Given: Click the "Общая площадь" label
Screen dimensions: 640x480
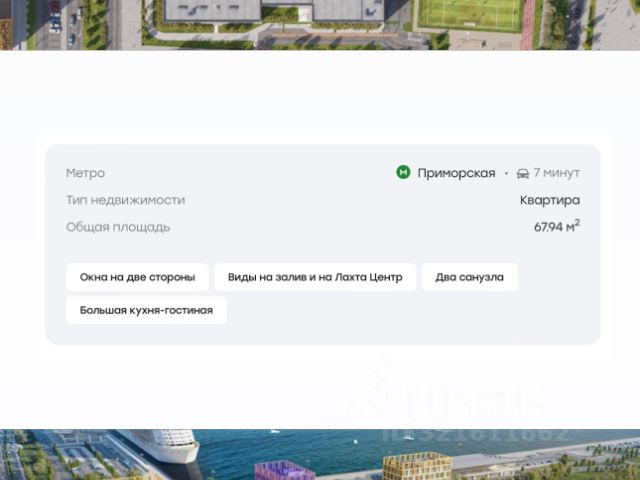Looking at the screenshot, I should [x=118, y=227].
